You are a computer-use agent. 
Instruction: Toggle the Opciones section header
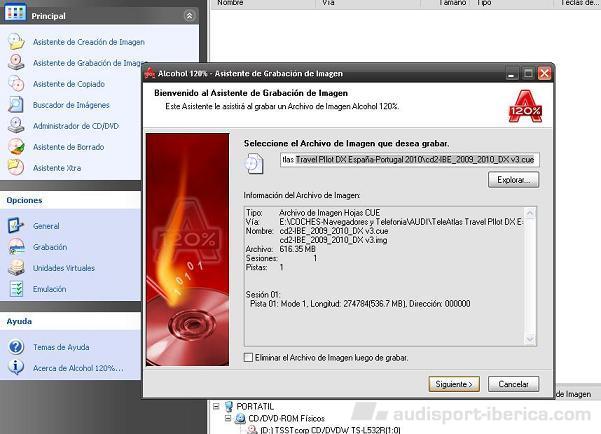pos(71,200)
